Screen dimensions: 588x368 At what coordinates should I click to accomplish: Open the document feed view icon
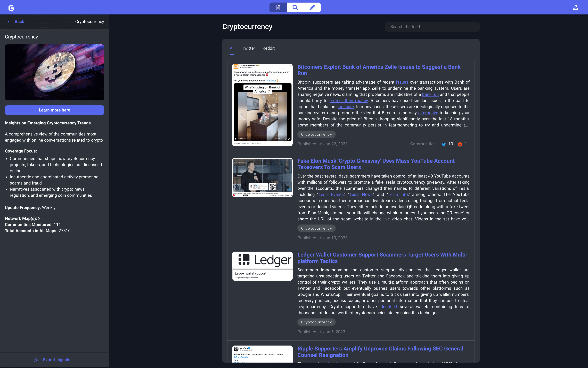pyautogui.click(x=278, y=7)
